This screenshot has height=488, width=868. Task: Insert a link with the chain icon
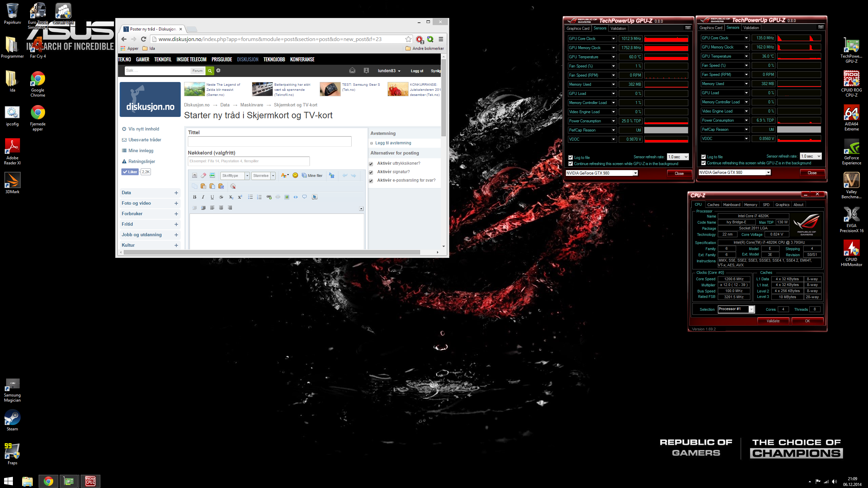[269, 197]
